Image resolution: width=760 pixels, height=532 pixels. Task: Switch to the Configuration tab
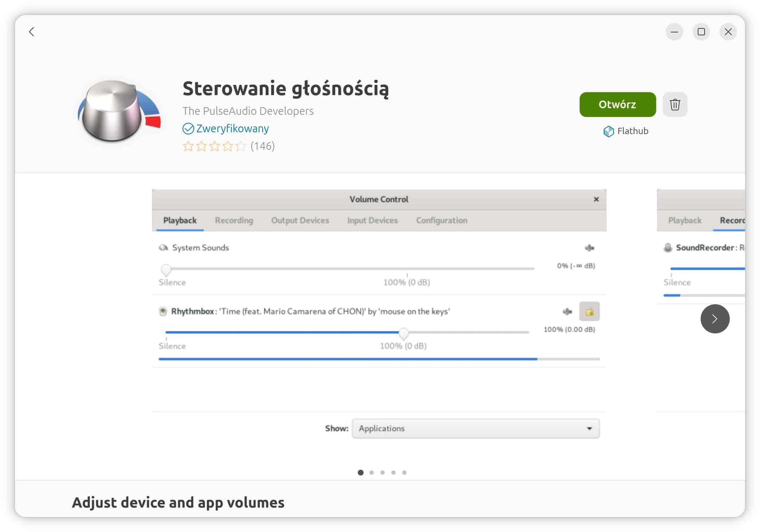[x=442, y=220]
